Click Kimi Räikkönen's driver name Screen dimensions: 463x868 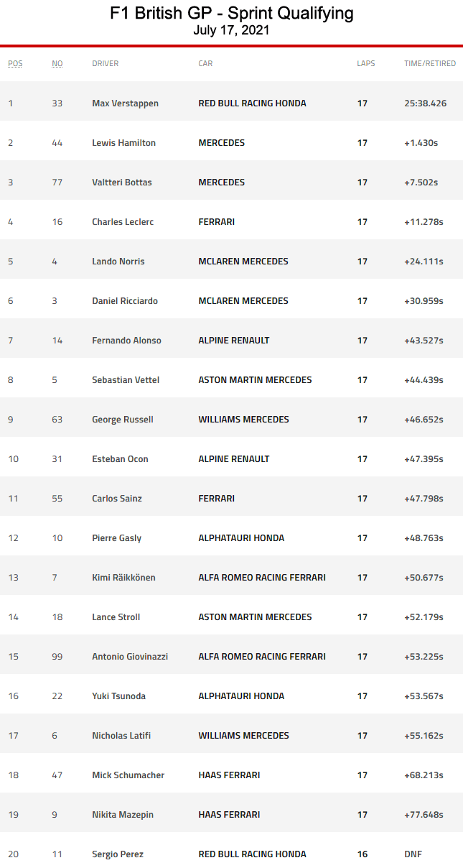(x=123, y=578)
